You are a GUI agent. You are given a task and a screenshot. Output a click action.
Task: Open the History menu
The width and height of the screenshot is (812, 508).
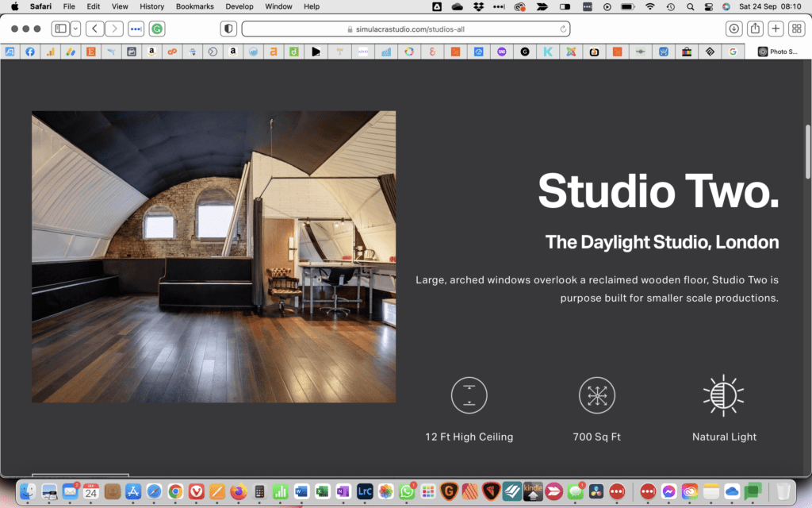pos(151,6)
